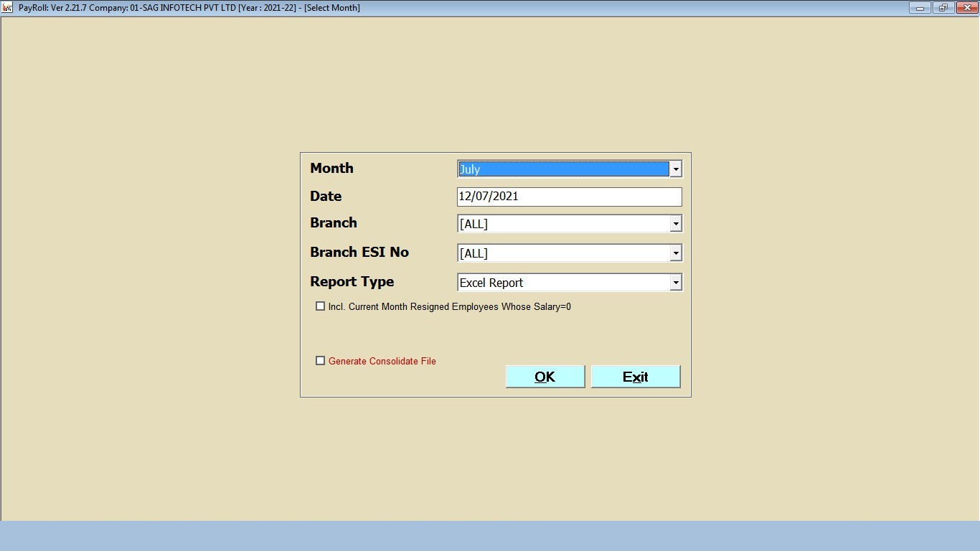Image resolution: width=980 pixels, height=551 pixels.
Task: Restore down the PayRoll window
Action: pos(943,8)
